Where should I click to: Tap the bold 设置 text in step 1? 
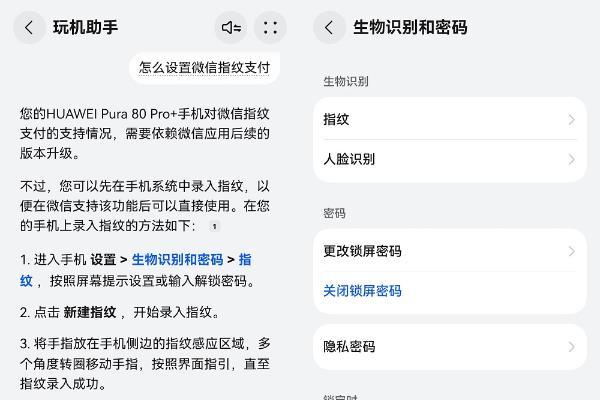(x=103, y=260)
